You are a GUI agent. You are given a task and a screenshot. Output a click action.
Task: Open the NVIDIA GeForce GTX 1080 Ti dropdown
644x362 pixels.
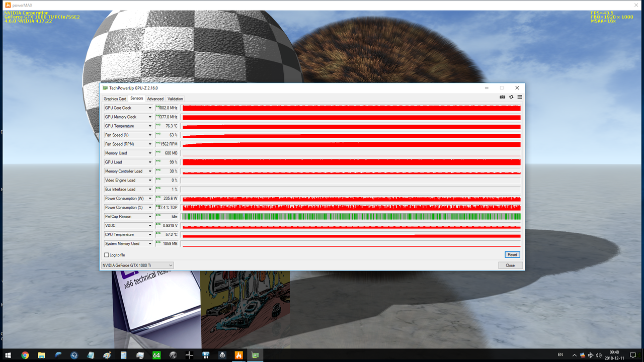137,265
